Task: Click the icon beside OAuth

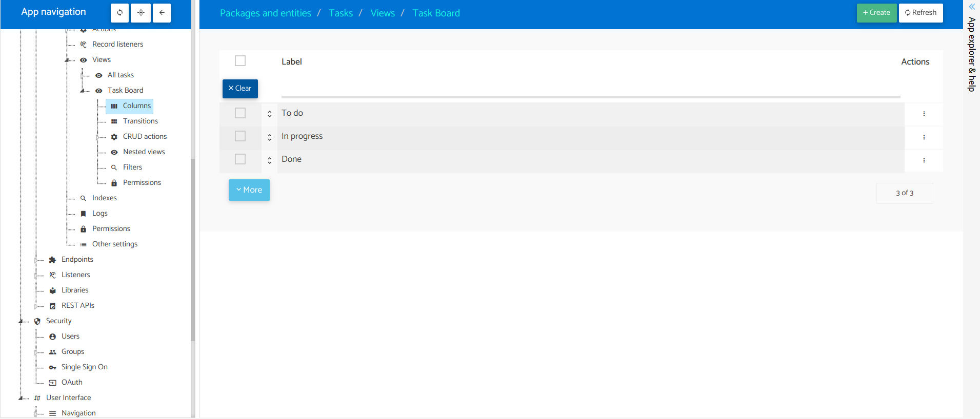Action: tap(52, 383)
